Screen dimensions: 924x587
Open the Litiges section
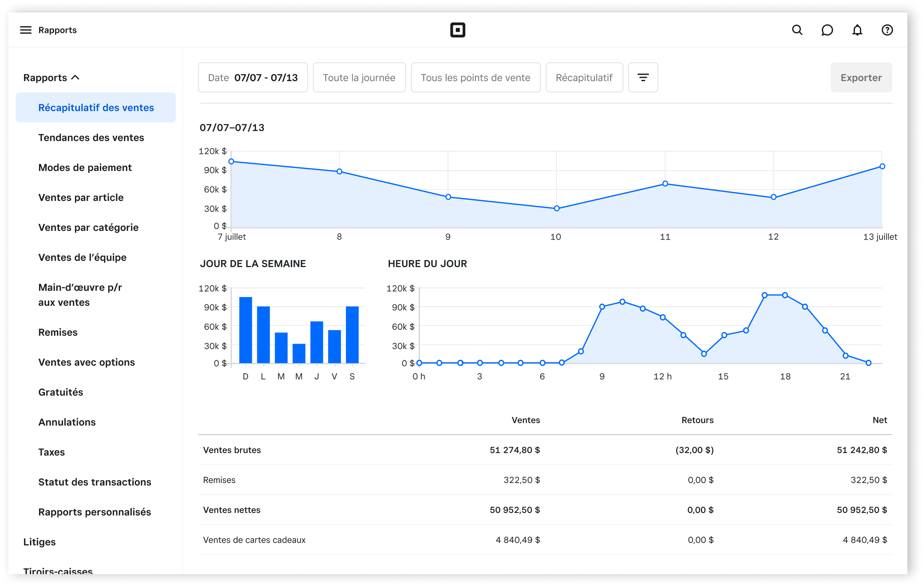(x=40, y=542)
